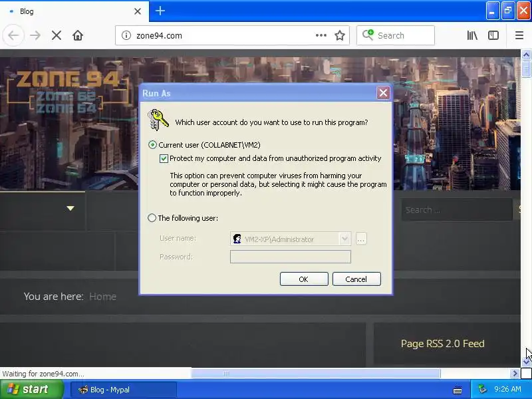View site information for zone94.com
This screenshot has height=399, width=532.
coord(126,35)
